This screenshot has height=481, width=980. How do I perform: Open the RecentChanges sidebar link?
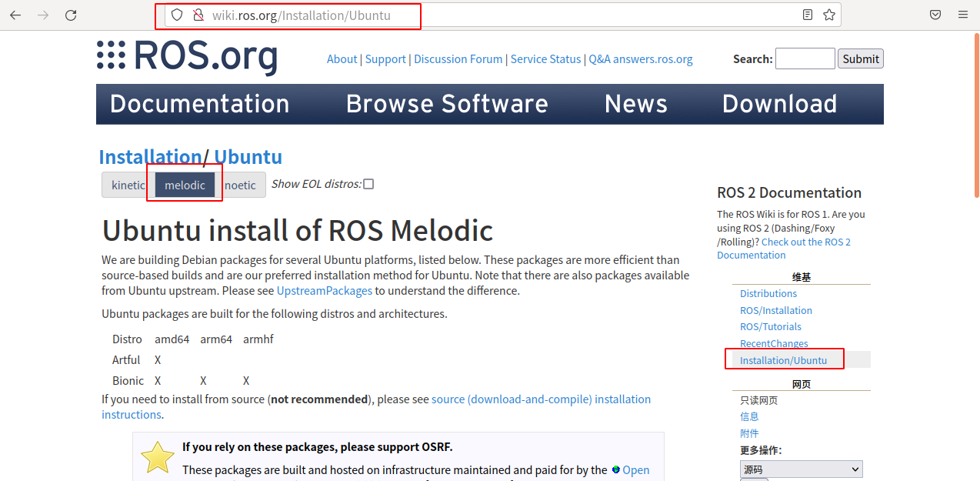click(774, 343)
